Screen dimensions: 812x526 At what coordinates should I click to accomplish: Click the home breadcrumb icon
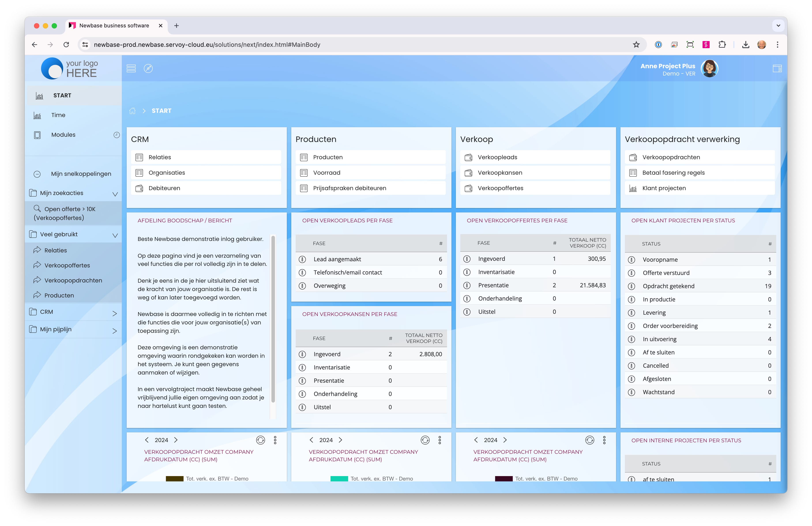pos(132,111)
